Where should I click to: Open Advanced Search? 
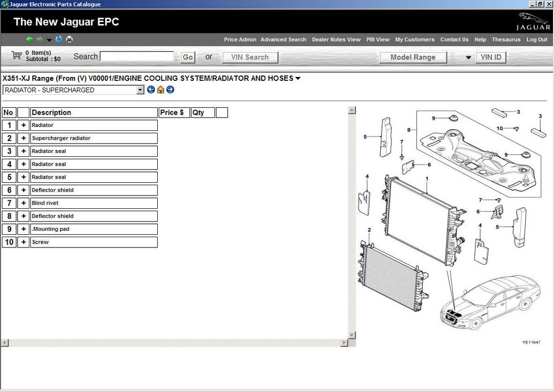pyautogui.click(x=283, y=40)
